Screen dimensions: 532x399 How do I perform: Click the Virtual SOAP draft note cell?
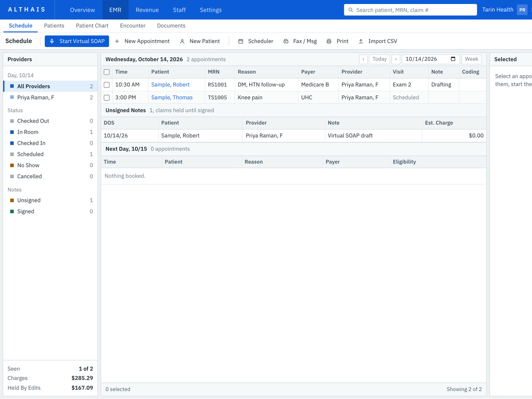click(x=373, y=136)
